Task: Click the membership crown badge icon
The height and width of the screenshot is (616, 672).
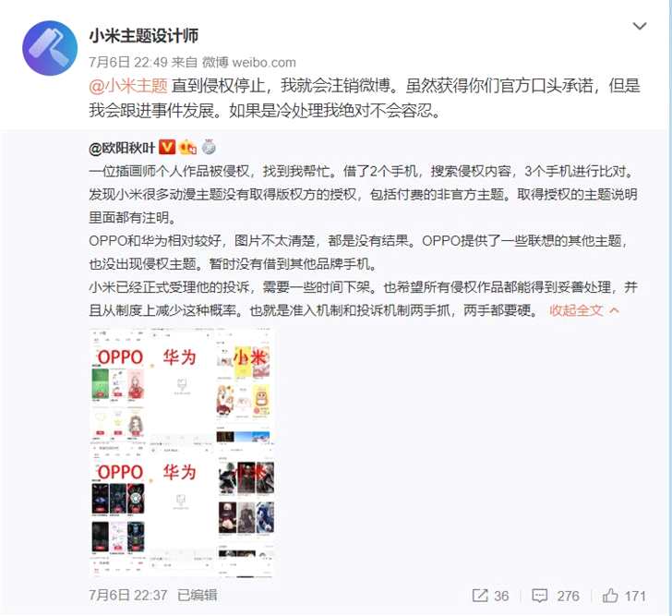Action: pos(188,147)
